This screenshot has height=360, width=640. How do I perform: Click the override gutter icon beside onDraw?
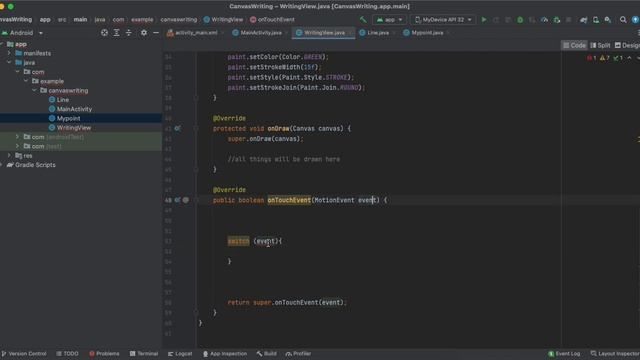point(177,128)
